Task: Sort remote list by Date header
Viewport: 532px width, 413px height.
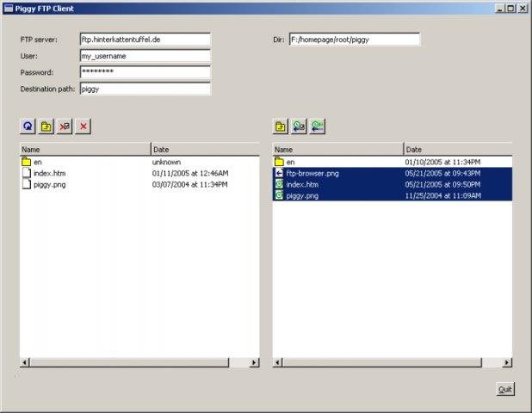Action: 205,149
